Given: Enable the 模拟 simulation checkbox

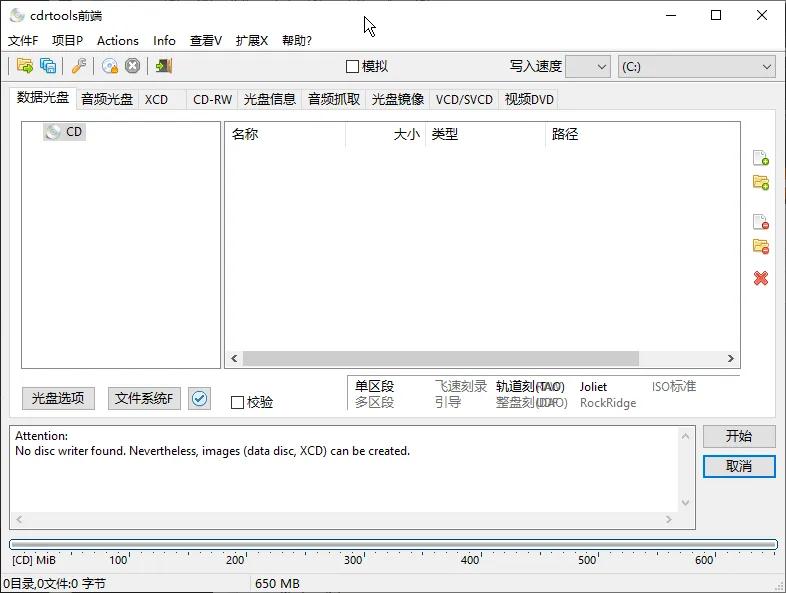Looking at the screenshot, I should tap(352, 67).
